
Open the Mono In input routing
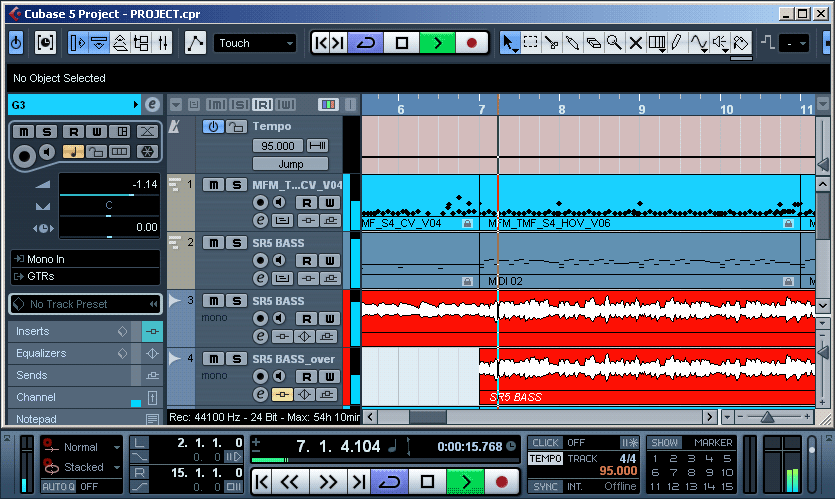click(85, 259)
